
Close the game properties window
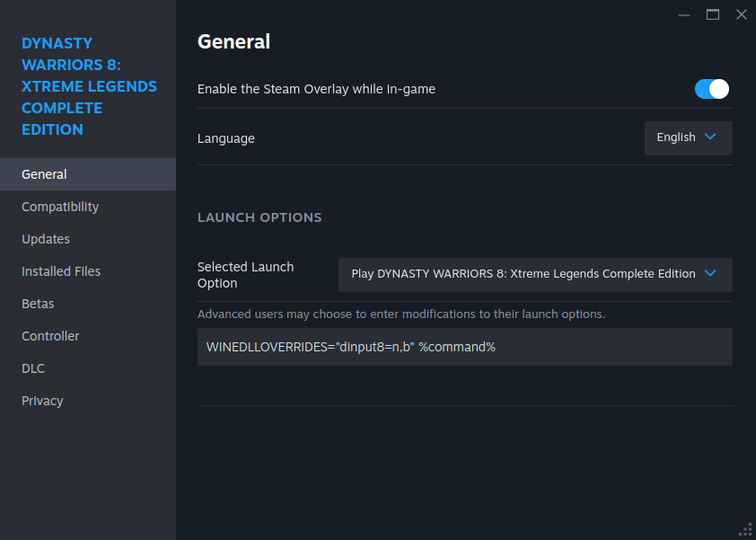tap(742, 15)
